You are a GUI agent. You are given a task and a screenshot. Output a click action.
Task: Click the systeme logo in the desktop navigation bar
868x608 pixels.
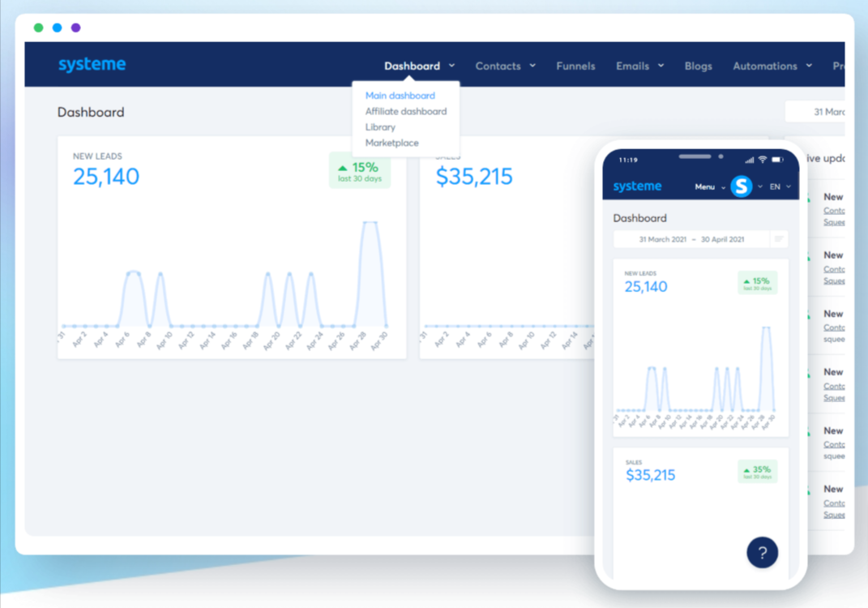(92, 65)
